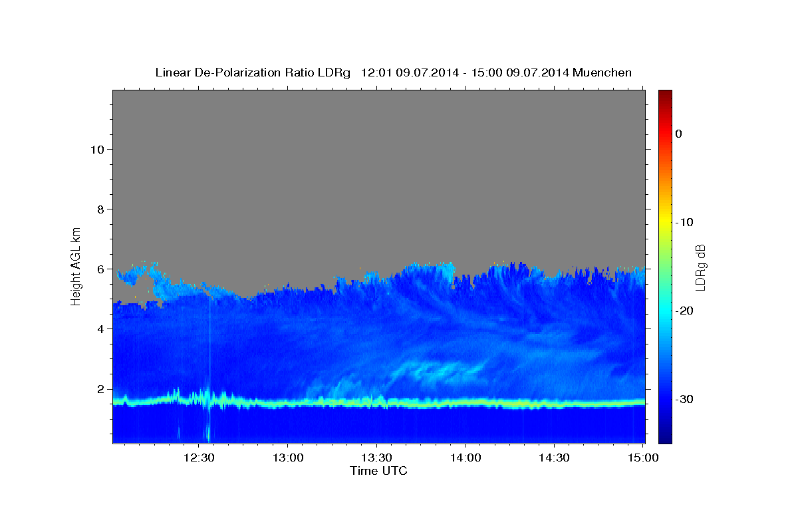Click the colorbar value 0
The image size is (798, 532).
pyautogui.click(x=678, y=134)
